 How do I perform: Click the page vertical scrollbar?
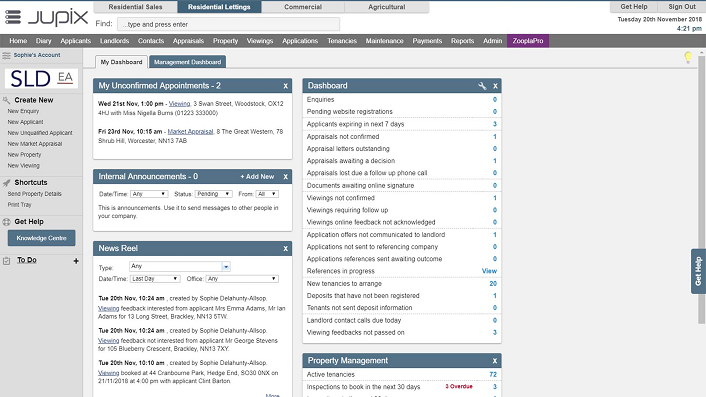tap(701, 189)
